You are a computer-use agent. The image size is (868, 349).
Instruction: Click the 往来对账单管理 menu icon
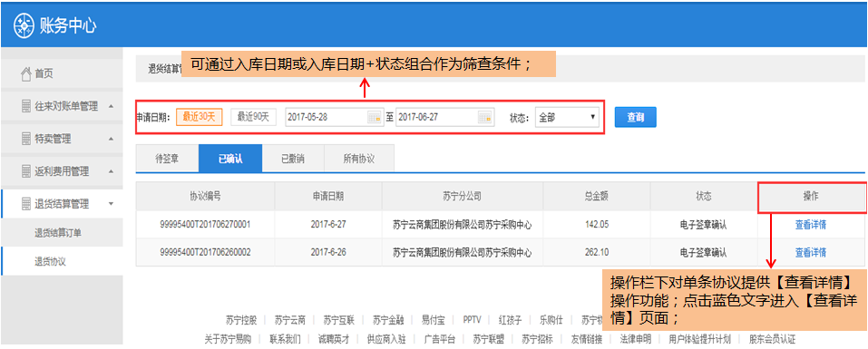26,107
